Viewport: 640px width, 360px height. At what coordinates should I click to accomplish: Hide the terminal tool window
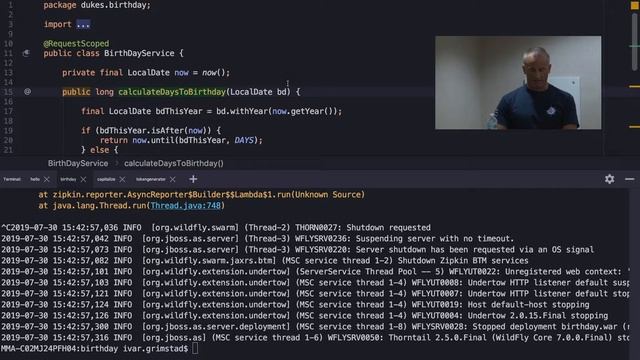point(629,179)
